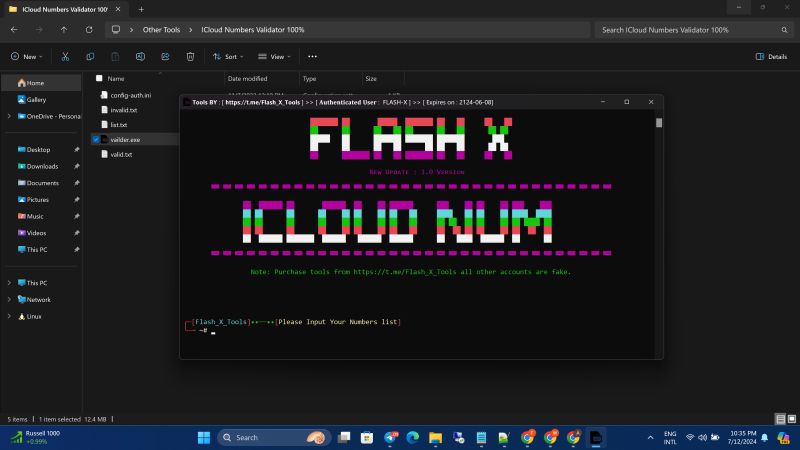Toggle the Details pane button
800x450 pixels.
pos(771,57)
